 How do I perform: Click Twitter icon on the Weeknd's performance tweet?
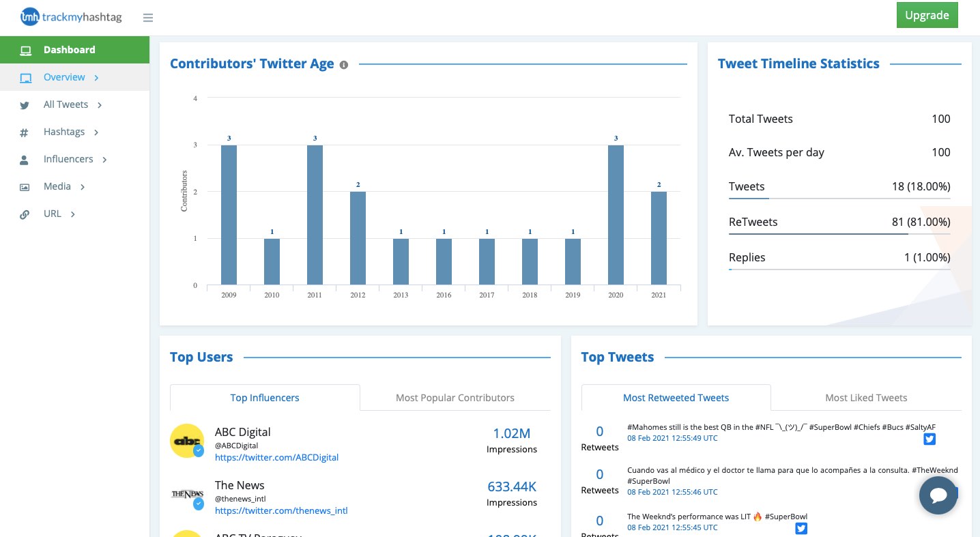pyautogui.click(x=801, y=528)
